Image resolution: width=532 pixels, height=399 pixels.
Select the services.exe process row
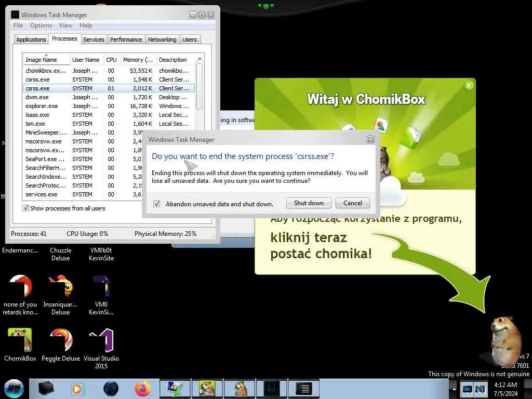83,194
